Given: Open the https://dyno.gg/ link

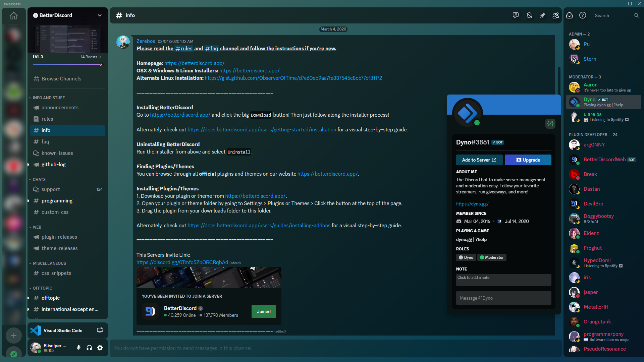Looking at the screenshot, I should point(472,204).
